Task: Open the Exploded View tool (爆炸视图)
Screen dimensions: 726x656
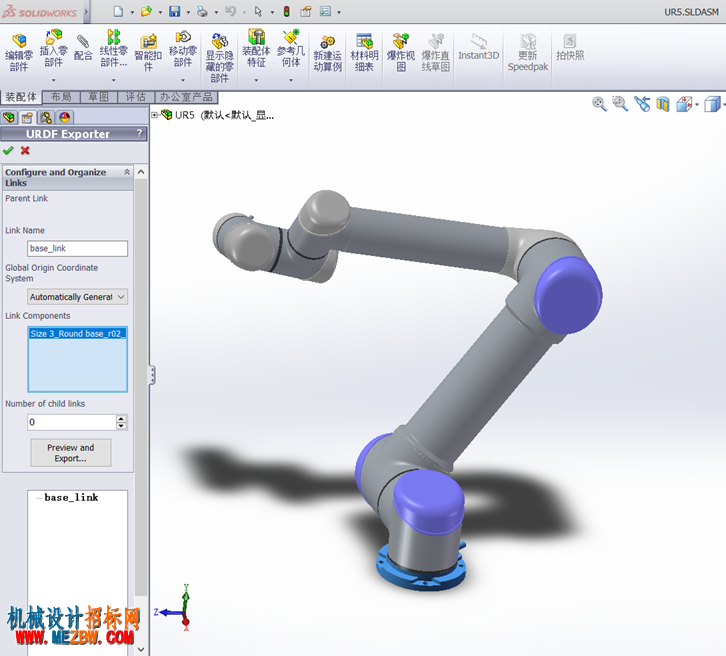Action: [x=401, y=52]
